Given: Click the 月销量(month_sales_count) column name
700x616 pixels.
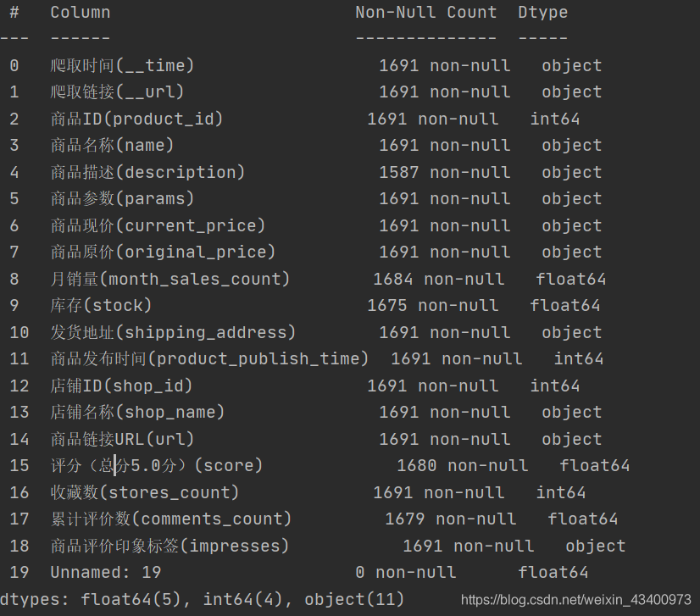Looking at the screenshot, I should [170, 280].
